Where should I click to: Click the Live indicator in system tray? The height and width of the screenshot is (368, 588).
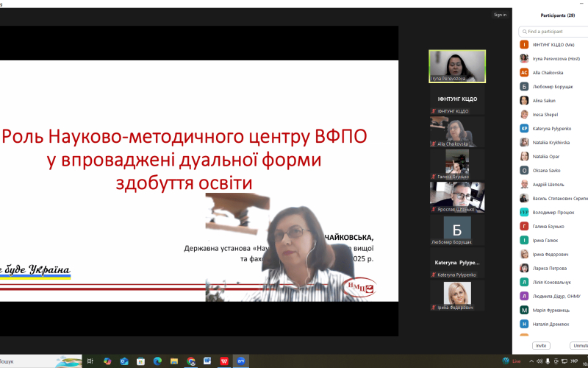[x=512, y=361]
